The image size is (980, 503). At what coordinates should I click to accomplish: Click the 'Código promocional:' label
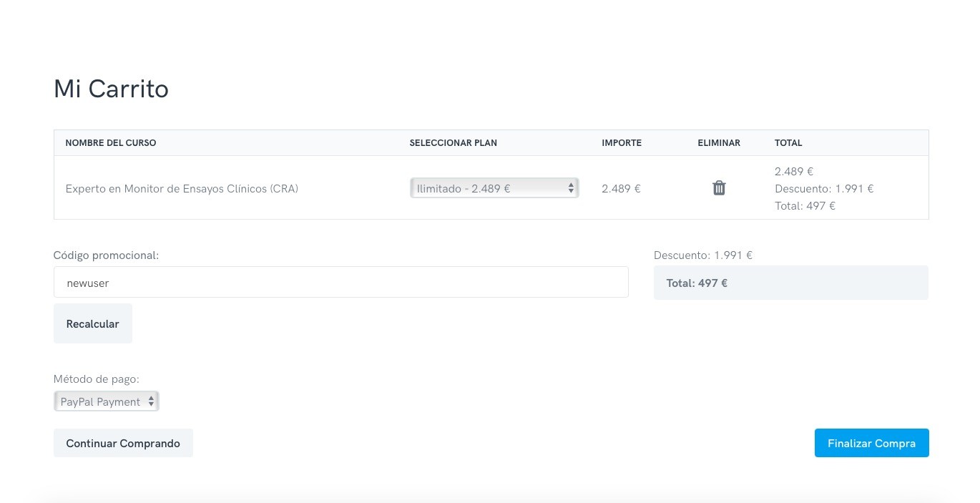[x=106, y=255]
